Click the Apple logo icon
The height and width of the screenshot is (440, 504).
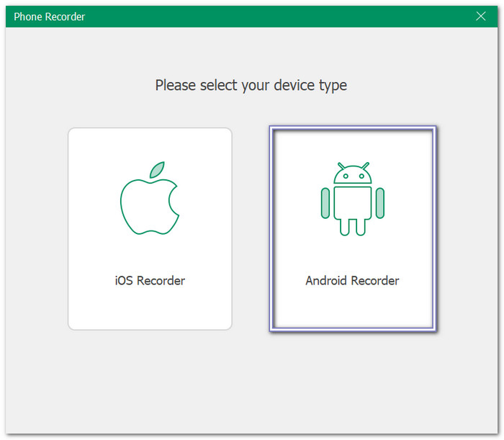[x=150, y=198]
